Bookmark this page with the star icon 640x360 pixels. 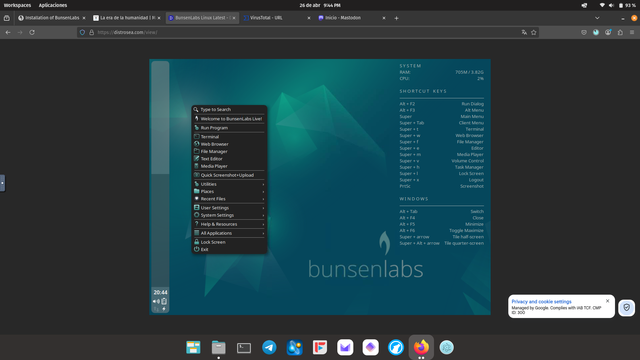[x=533, y=32]
